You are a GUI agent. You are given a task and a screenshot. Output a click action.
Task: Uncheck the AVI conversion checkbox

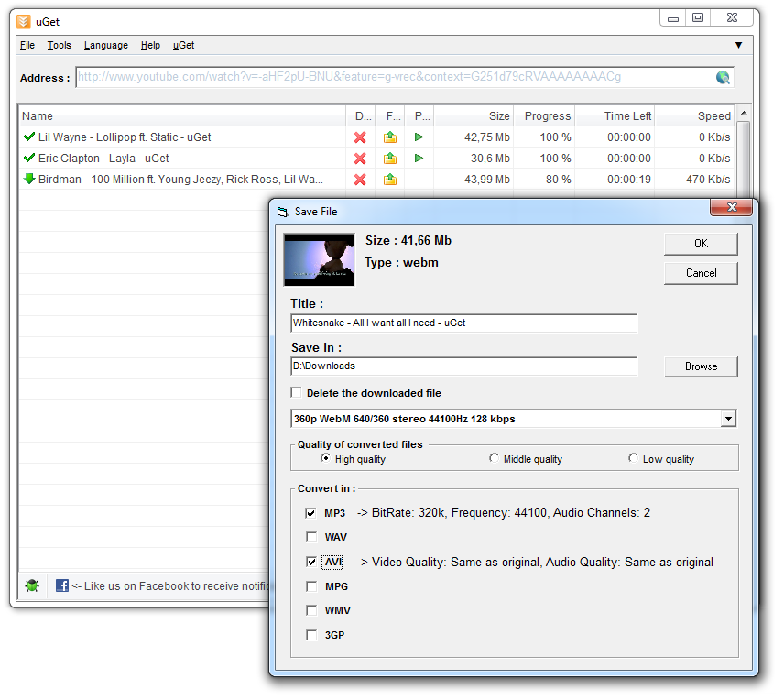coord(311,562)
